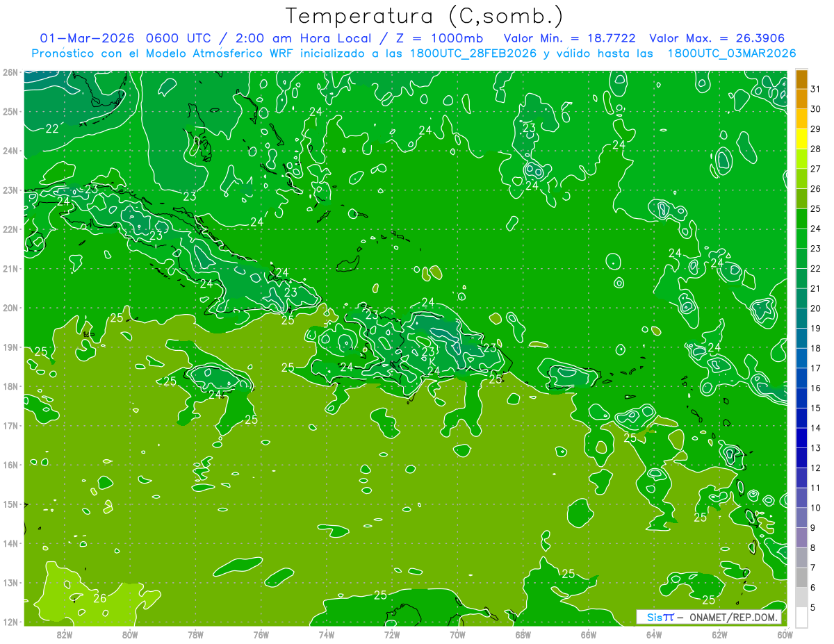
Task: Click the '68W' longitude label
Action: (x=523, y=634)
